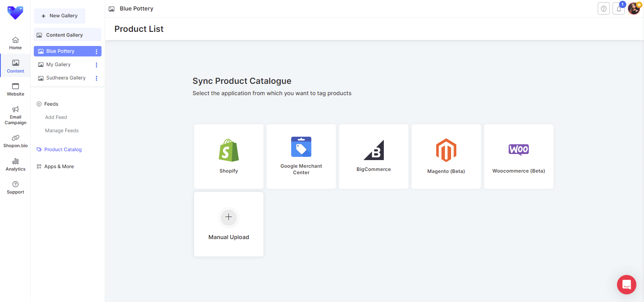Launch the red chat support bubble
The image size is (644, 302).
tap(626, 285)
